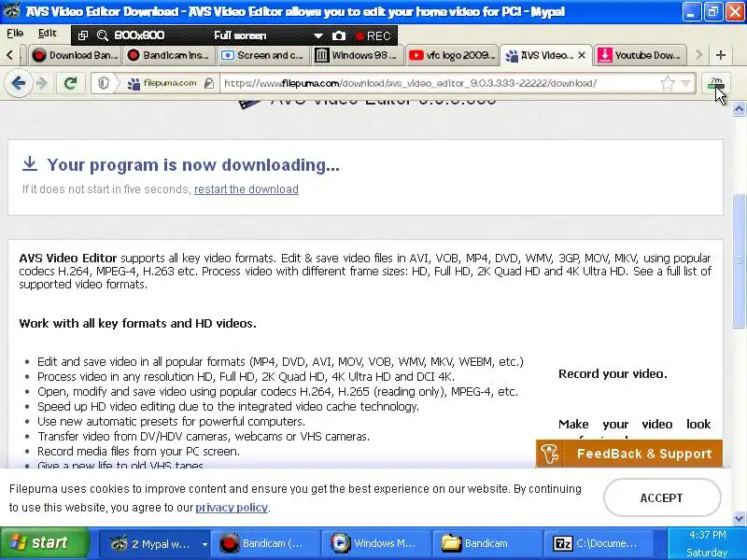This screenshot has height=560, width=747.
Task: Open the File menu
Action: tap(15, 34)
